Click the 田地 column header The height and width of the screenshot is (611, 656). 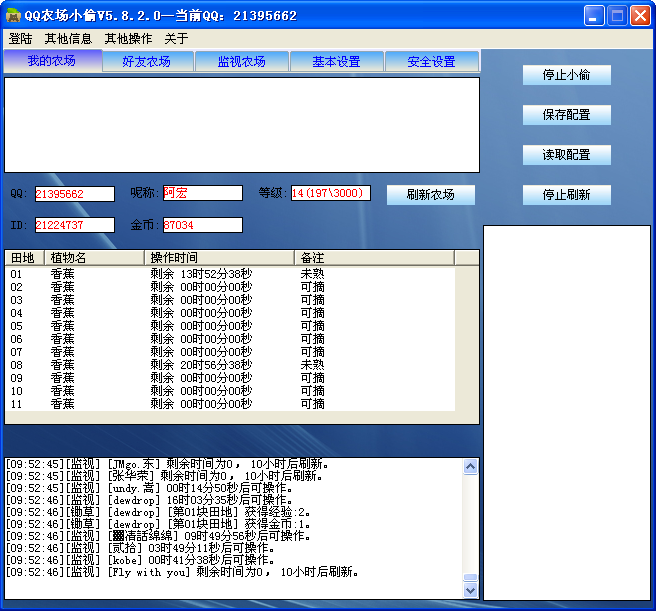pos(25,258)
